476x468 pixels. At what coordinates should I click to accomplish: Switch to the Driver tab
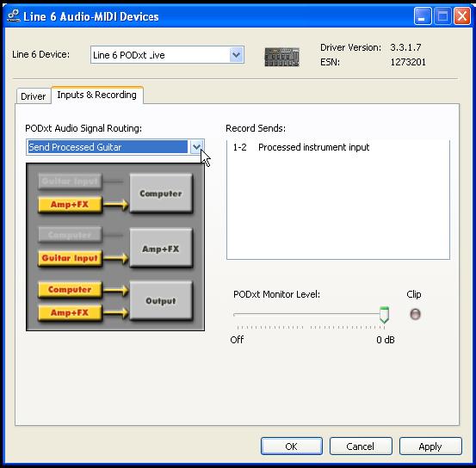[33, 96]
